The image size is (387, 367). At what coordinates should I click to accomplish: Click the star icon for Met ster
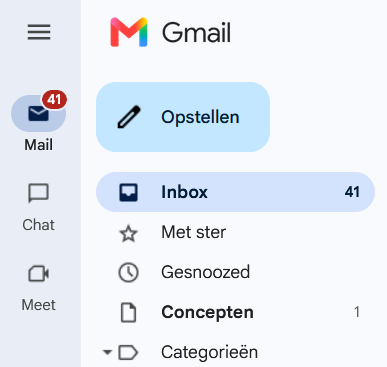(x=128, y=233)
